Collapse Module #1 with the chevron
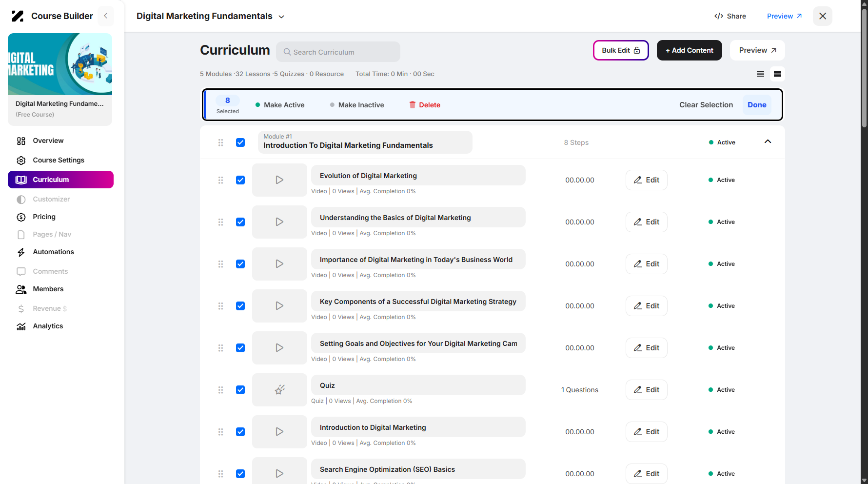Image resolution: width=868 pixels, height=484 pixels. coord(768,141)
